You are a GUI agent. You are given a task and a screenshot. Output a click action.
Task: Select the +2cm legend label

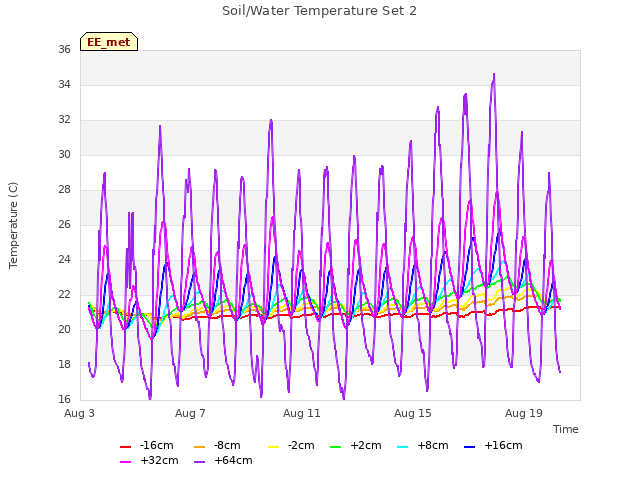pos(366,445)
